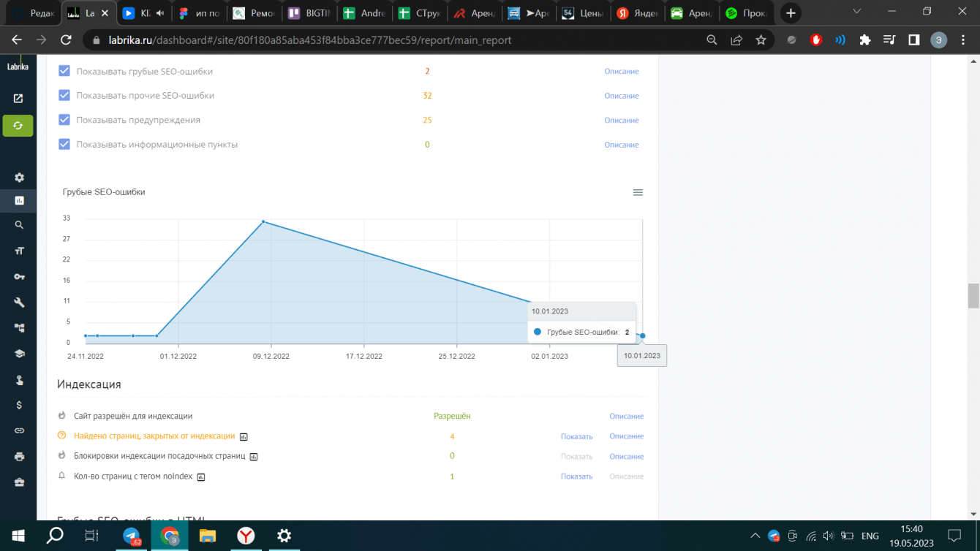The height and width of the screenshot is (551, 980).
Task: Click 'Найдено страниц, закрытых от индексации' link
Action: click(x=154, y=436)
